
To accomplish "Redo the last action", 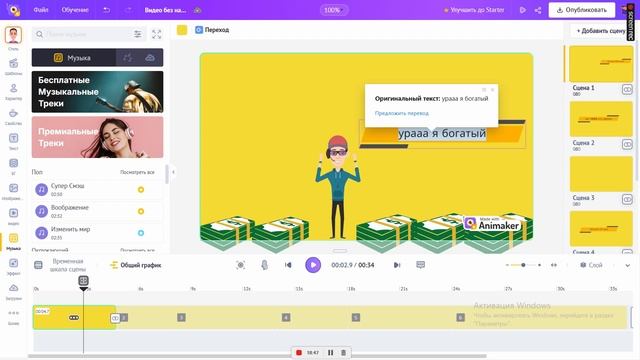I will pyautogui.click(x=128, y=10).
